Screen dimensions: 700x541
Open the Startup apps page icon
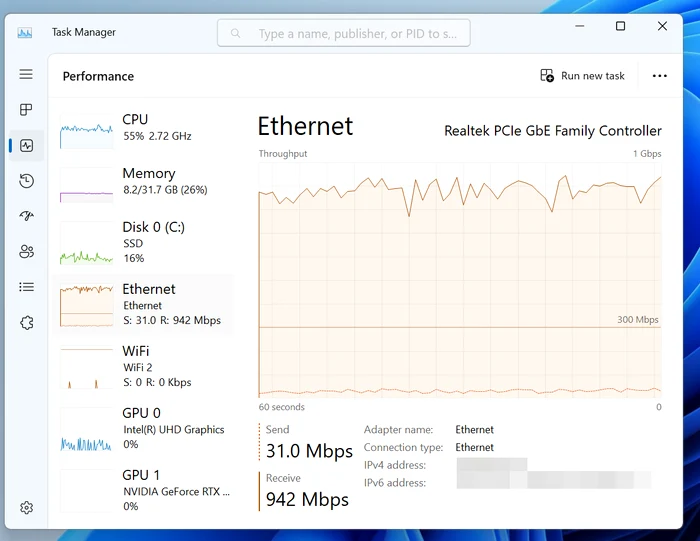(26, 216)
